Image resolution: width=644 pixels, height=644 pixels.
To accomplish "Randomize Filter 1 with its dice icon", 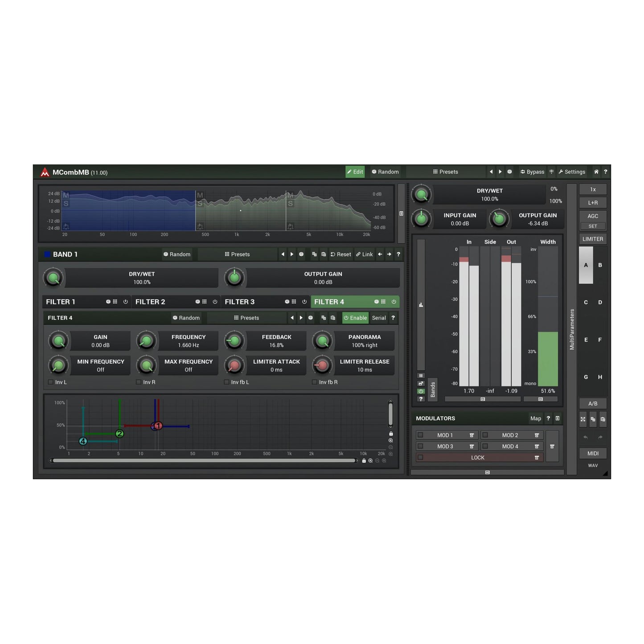I will pos(108,302).
